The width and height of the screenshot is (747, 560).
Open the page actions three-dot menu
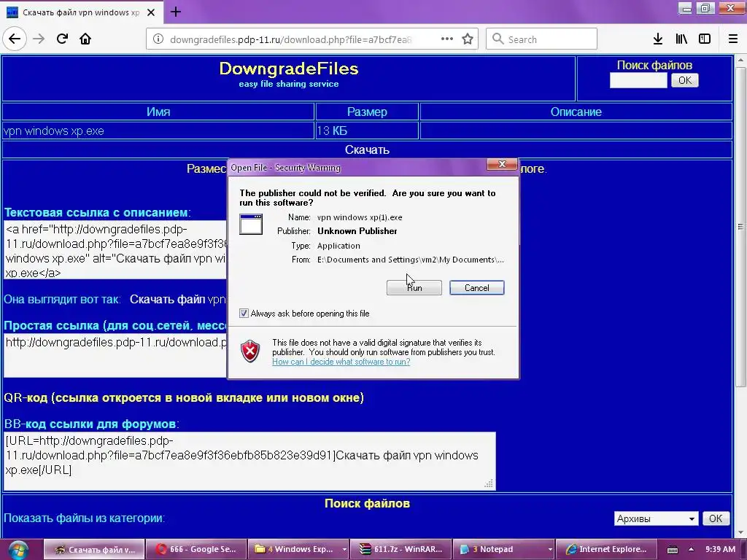tap(447, 39)
